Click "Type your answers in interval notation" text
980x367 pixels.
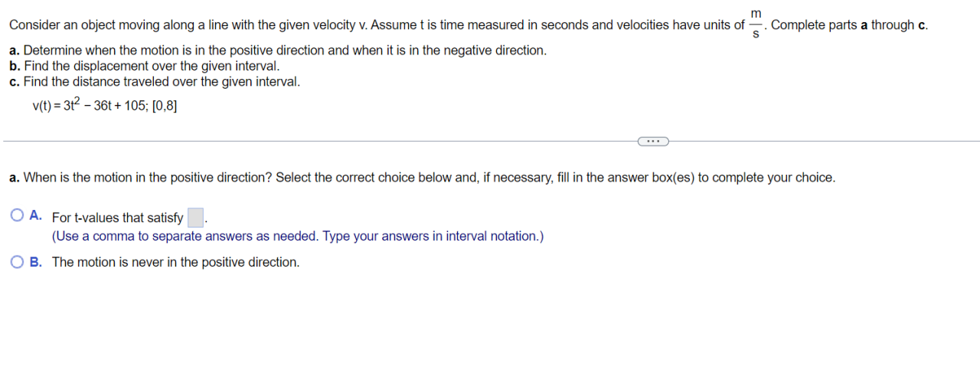(433, 236)
